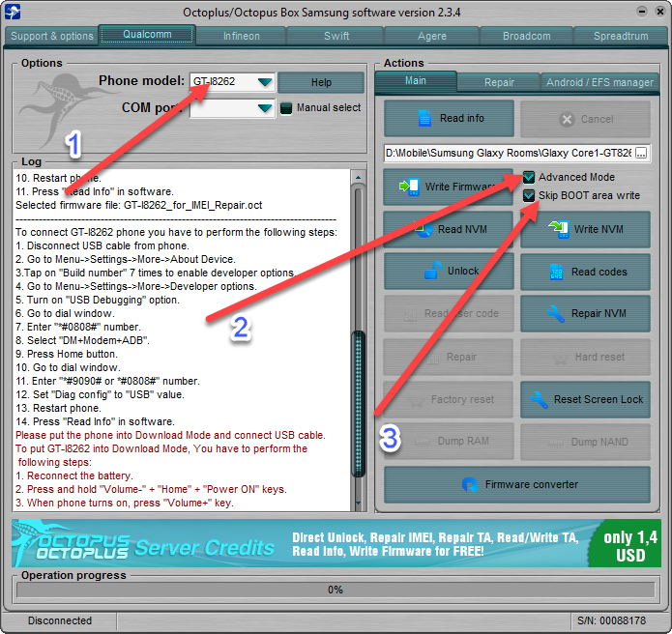Click log line '3. When phone turns on, press "Volume+" key.'
The width and height of the screenshot is (672, 634).
pyautogui.click(x=125, y=503)
